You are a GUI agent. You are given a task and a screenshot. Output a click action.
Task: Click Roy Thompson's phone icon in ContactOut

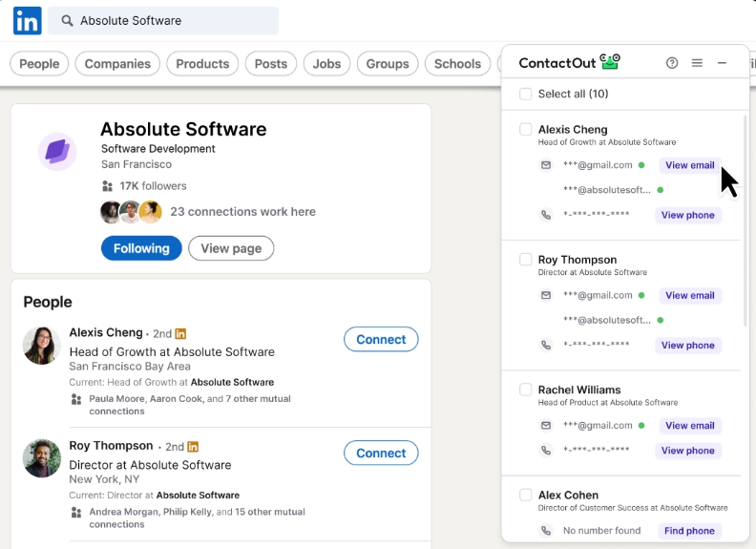click(x=546, y=345)
